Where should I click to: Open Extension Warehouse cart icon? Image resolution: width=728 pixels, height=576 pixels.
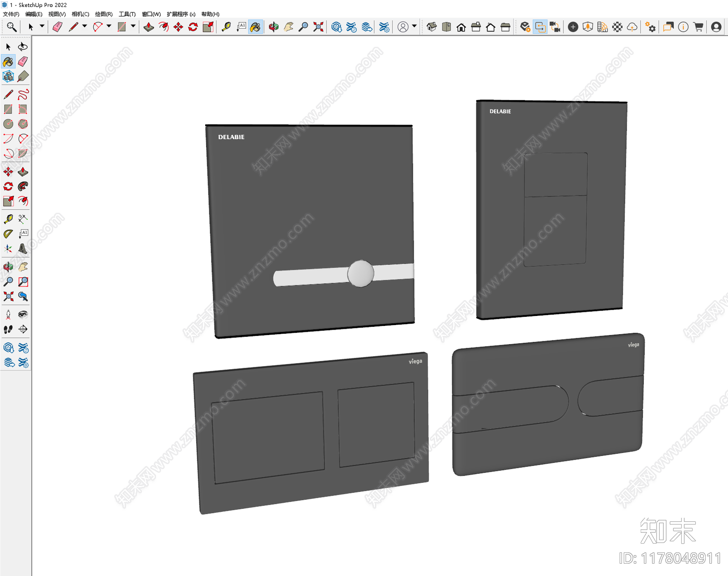(698, 27)
